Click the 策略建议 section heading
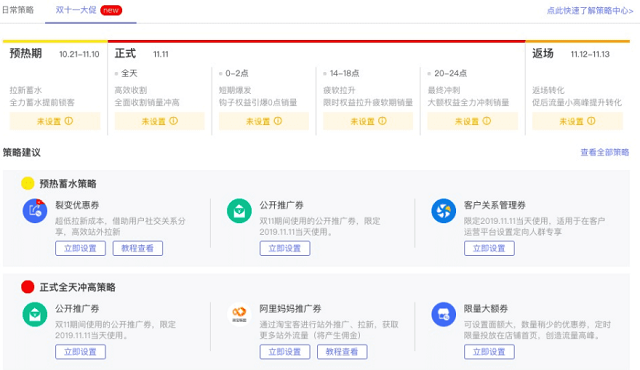Viewport: 640px width, 370px height. click(22, 153)
